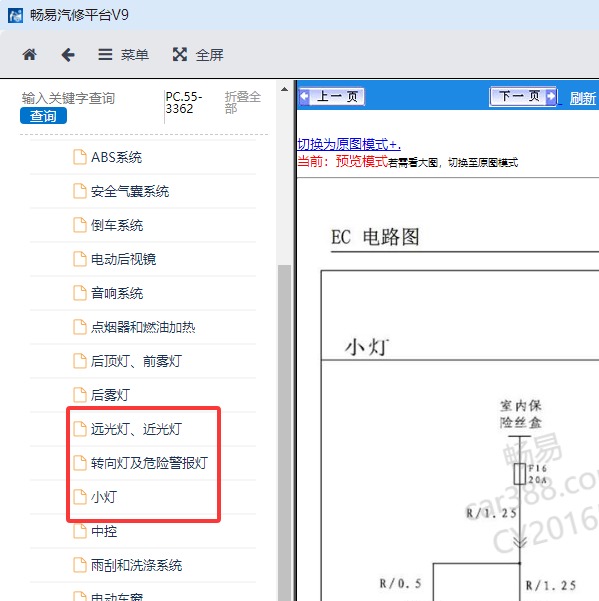Click document icon beside 电动后视镜
The width and height of the screenshot is (599, 601).
[x=80, y=259]
